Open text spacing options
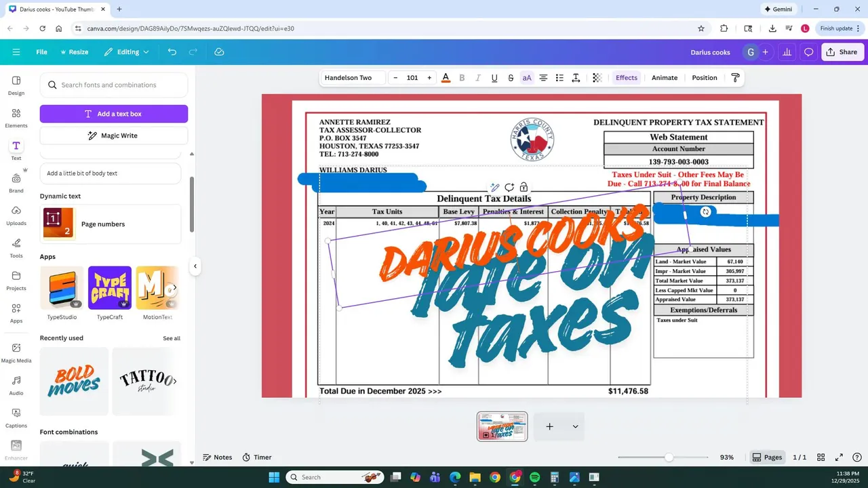Screen dimensions: 868x488 [576, 78]
